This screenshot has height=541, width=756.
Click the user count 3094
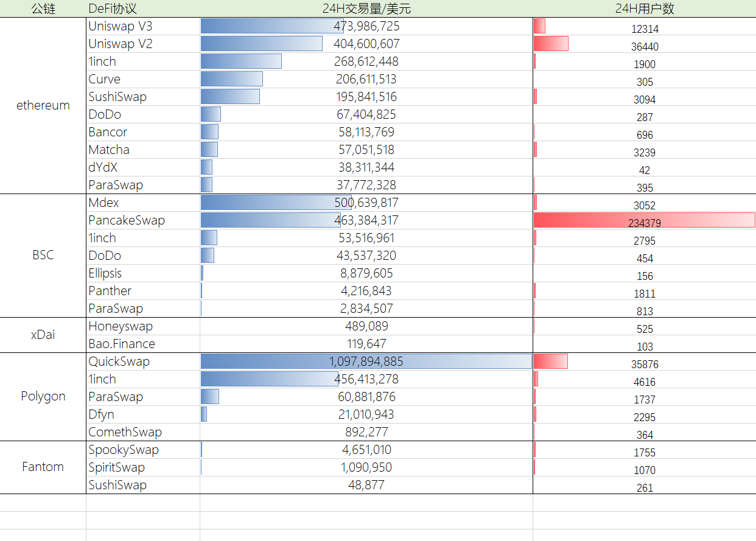point(645,99)
